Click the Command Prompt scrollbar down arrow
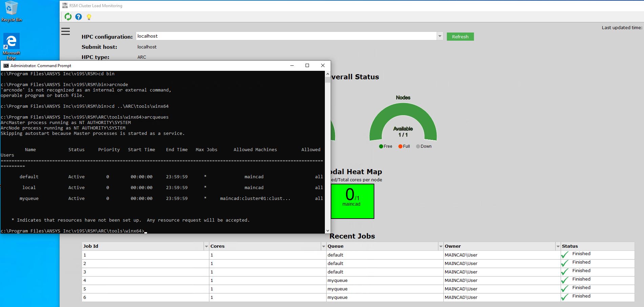This screenshot has width=644, height=307. click(328, 230)
